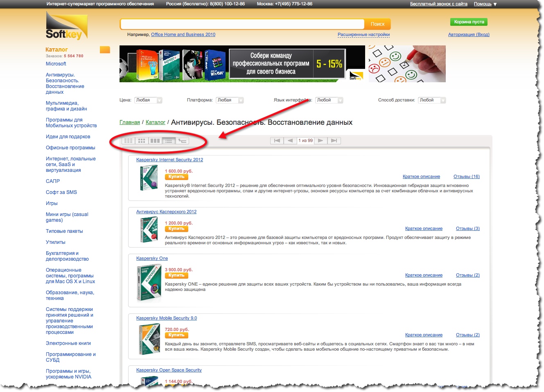The image size is (544, 392).
Task: Go to next page of results
Action: click(321, 141)
